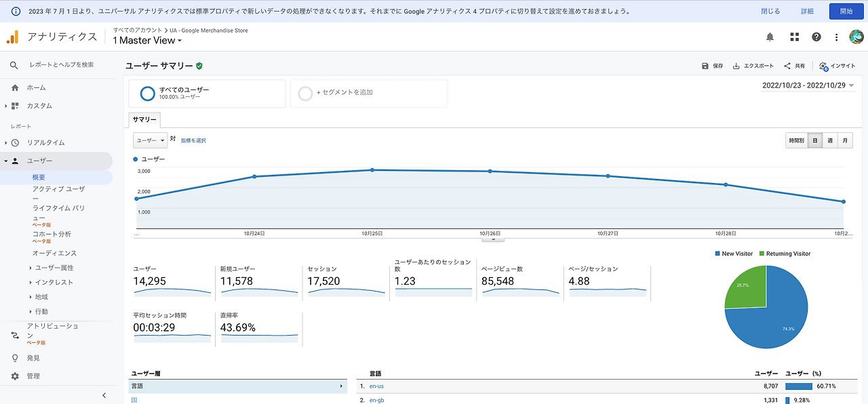Open 概要 in the sidebar
Image resolution: width=868 pixels, height=404 pixels.
(39, 178)
